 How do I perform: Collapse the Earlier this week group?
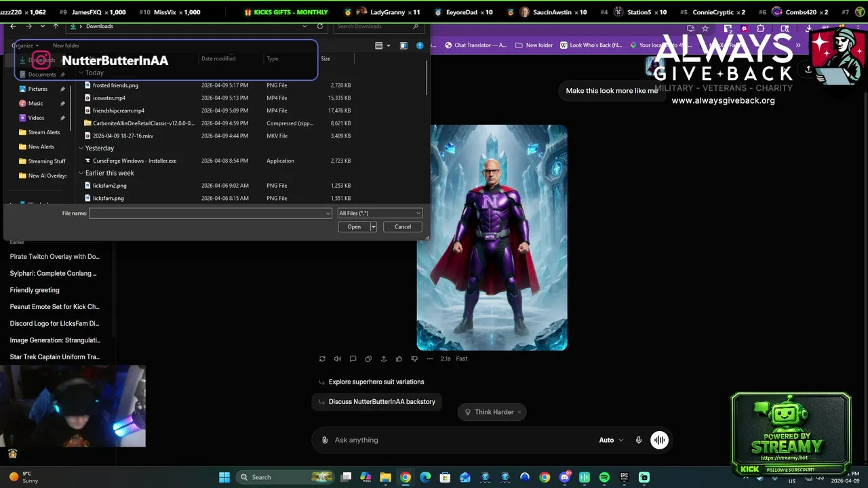81,173
